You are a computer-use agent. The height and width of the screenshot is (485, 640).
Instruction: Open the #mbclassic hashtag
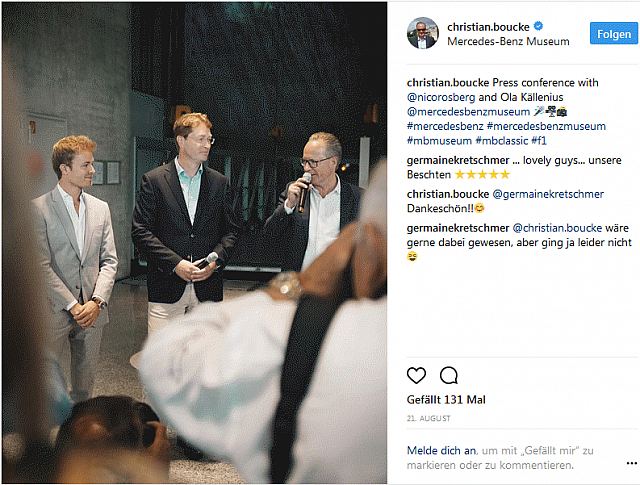point(502,141)
